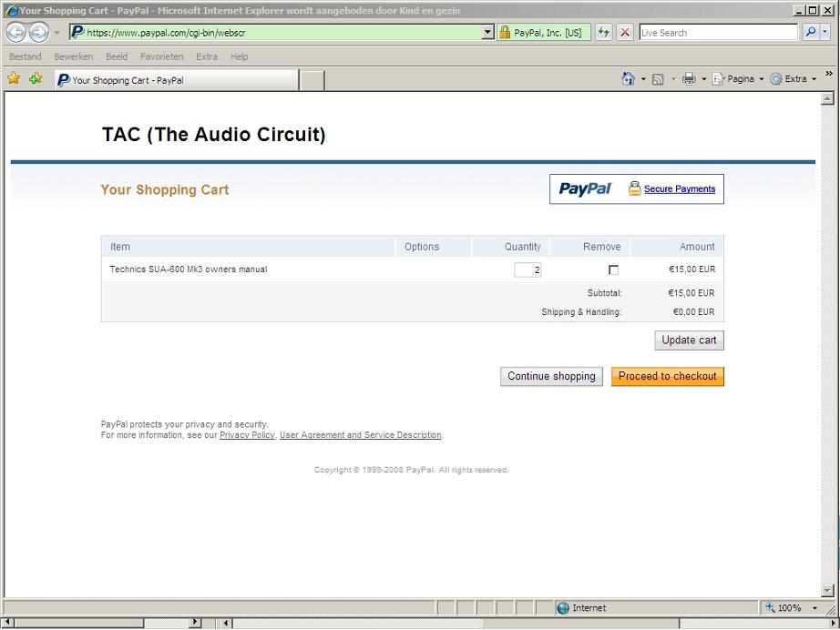
Task: Click the Internet Explorer icon in title bar
Action: 11,10
